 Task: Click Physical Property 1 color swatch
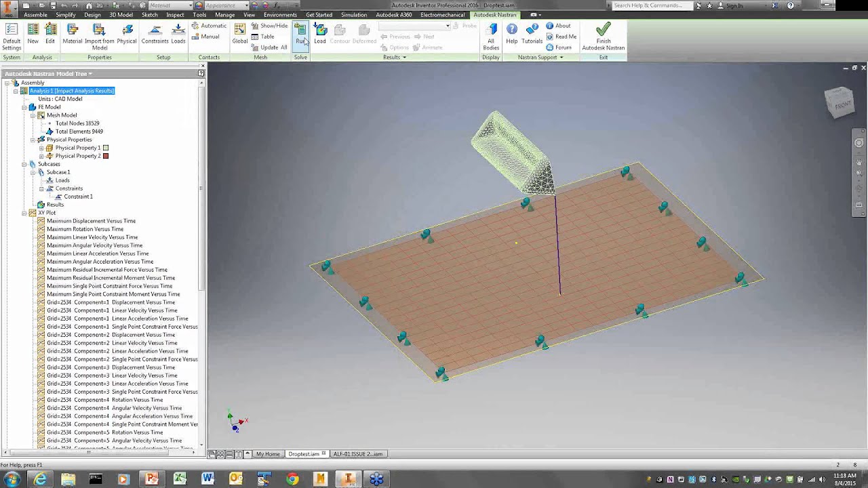click(106, 148)
